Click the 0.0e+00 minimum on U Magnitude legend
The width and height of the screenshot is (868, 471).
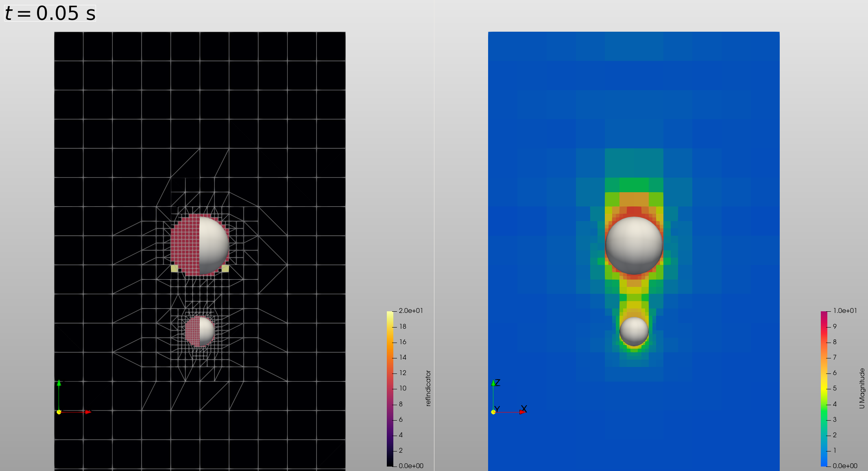pyautogui.click(x=845, y=466)
